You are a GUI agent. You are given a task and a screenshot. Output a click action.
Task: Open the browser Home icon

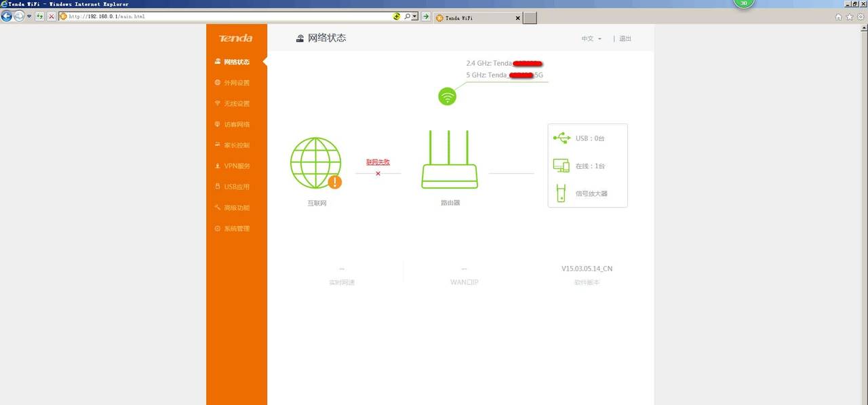pyautogui.click(x=839, y=17)
